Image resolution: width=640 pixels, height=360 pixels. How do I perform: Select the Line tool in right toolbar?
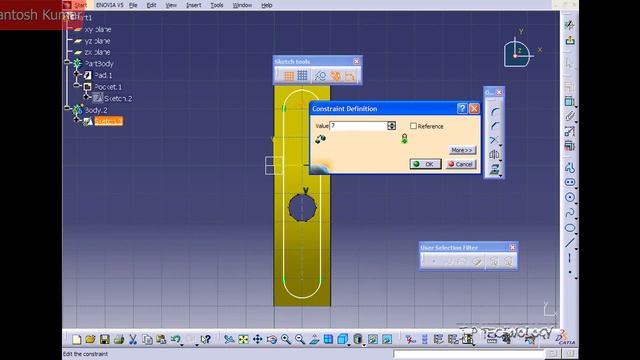570,243
